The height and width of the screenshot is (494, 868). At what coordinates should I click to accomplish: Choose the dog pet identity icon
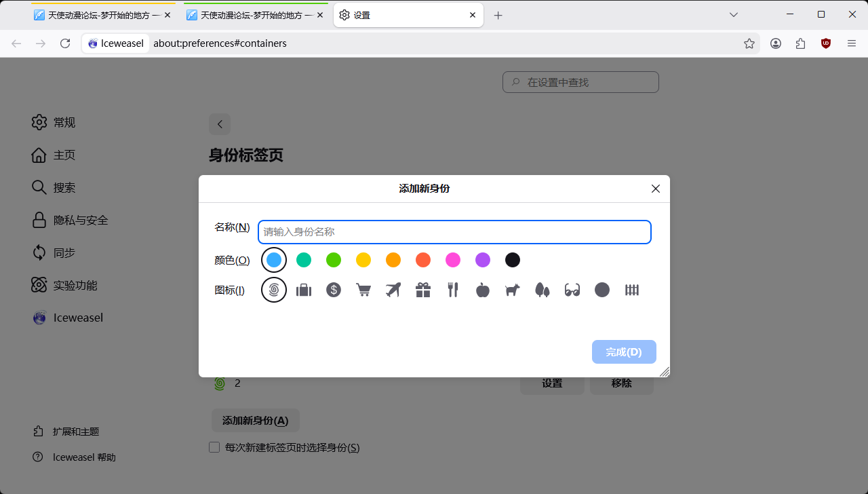pyautogui.click(x=513, y=290)
